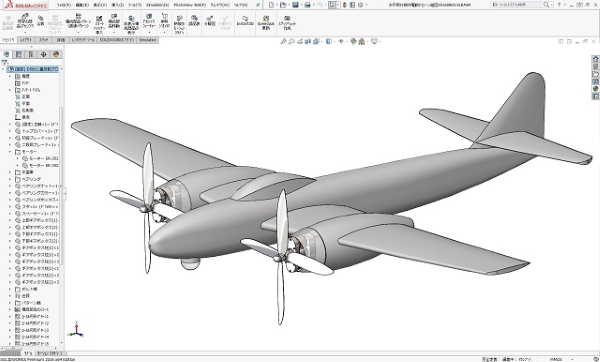Click the Edit Appearance color-ball icon in view toolbar
Screen dimensions: 600x362
353,41
